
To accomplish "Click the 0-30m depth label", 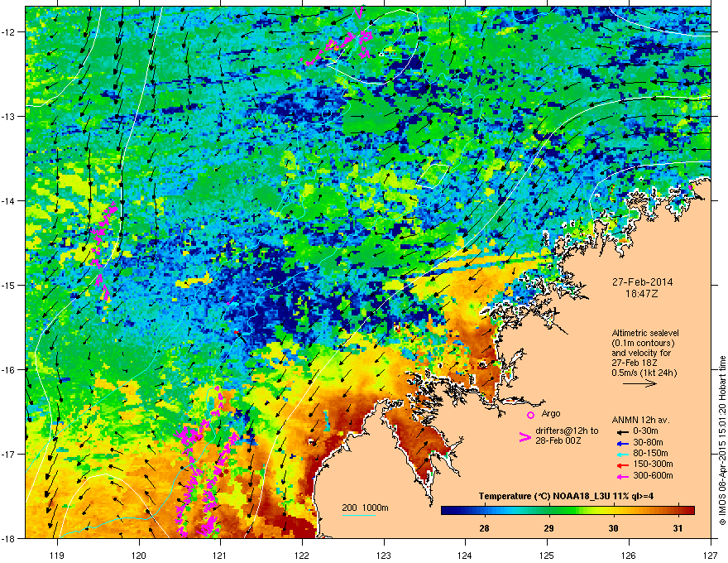I will (645, 431).
